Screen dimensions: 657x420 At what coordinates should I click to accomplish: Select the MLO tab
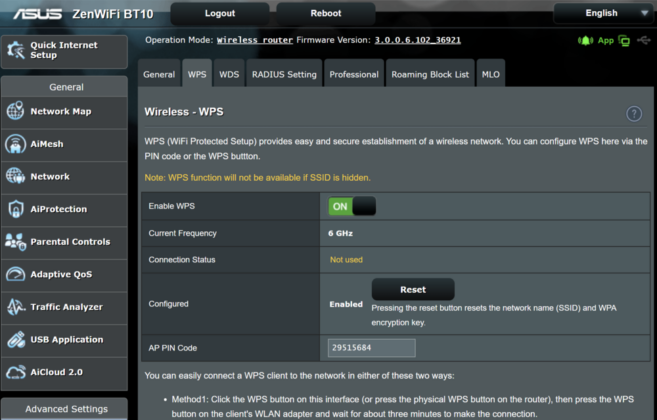click(x=491, y=74)
